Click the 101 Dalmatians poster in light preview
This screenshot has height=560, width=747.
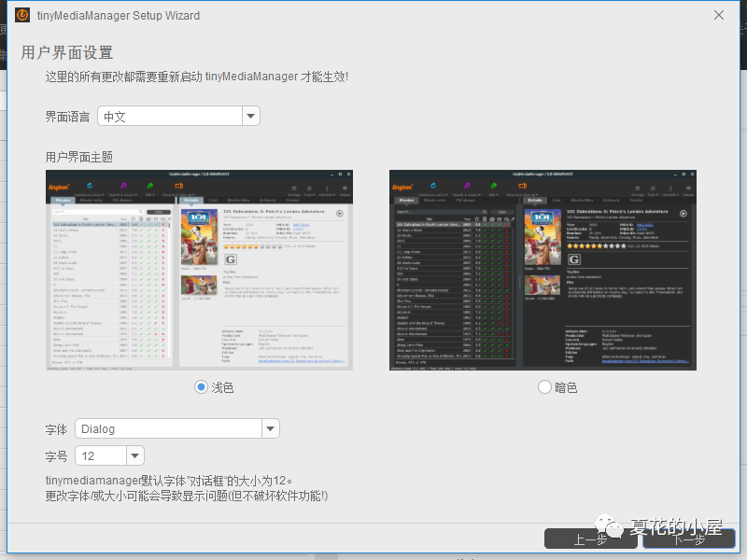pyautogui.click(x=198, y=237)
